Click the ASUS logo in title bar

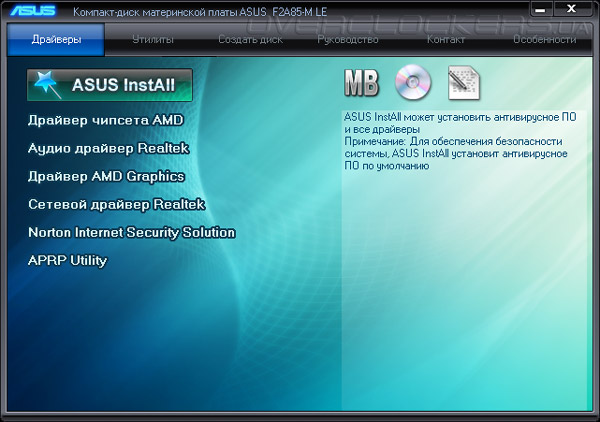pyautogui.click(x=33, y=10)
